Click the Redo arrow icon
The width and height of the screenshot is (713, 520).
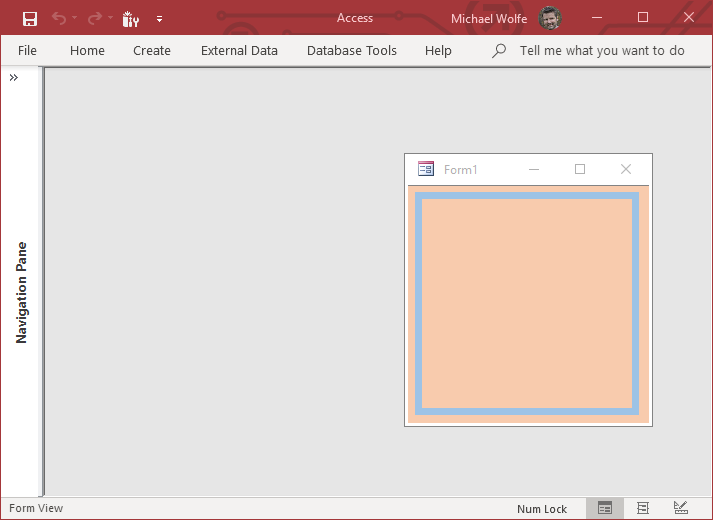click(x=95, y=18)
